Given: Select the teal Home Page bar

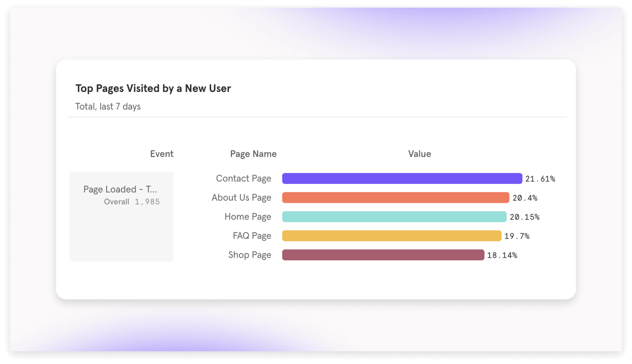Looking at the screenshot, I should point(394,217).
